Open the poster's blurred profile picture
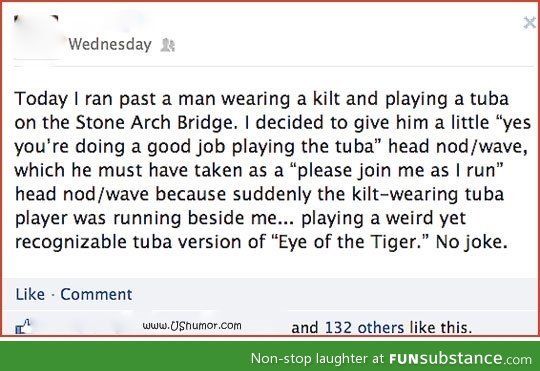540x371 pixels. click(x=36, y=37)
